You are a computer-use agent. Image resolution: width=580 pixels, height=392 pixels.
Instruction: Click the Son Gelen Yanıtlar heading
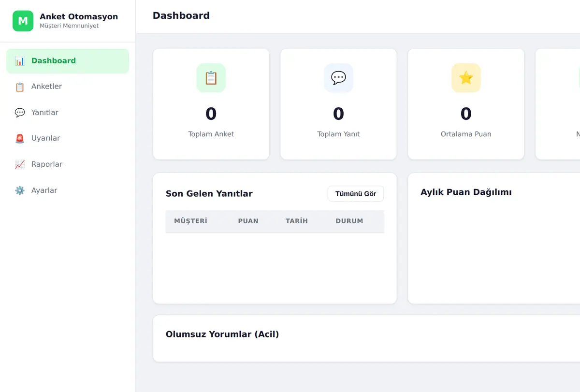tap(209, 194)
